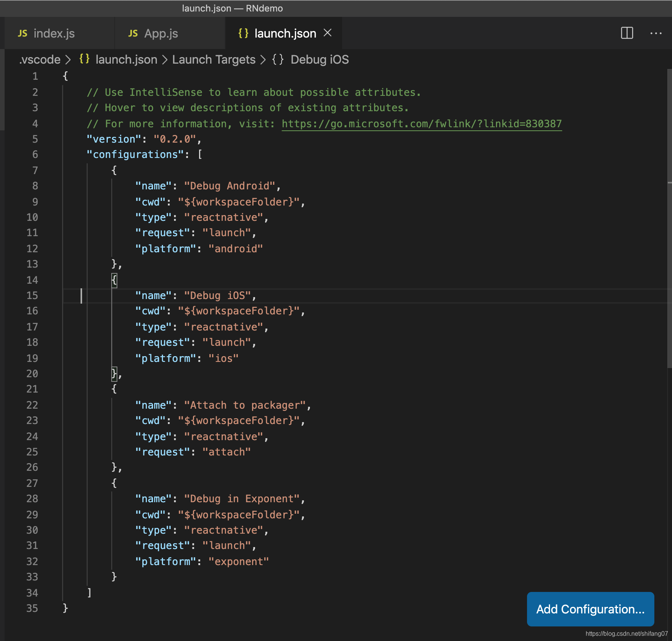672x641 pixels.
Task: Place cursor in "Debug Android" string
Action: coord(229,186)
